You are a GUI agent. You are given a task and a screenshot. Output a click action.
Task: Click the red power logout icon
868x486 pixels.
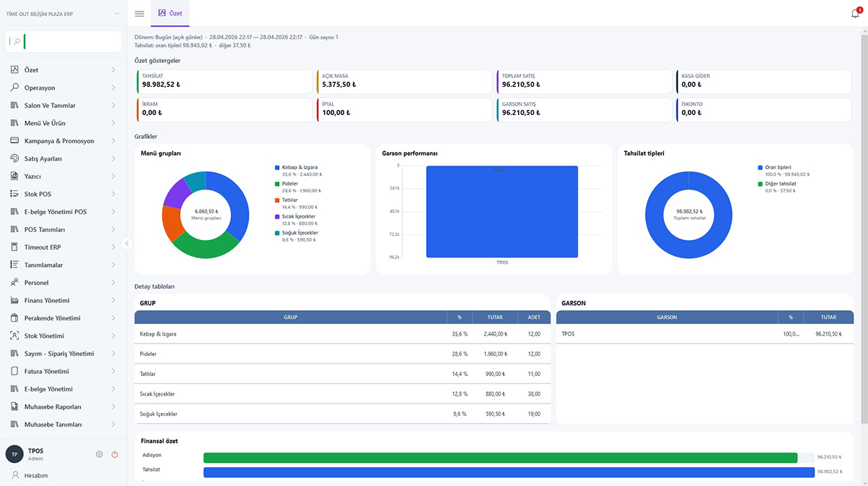pyautogui.click(x=114, y=454)
